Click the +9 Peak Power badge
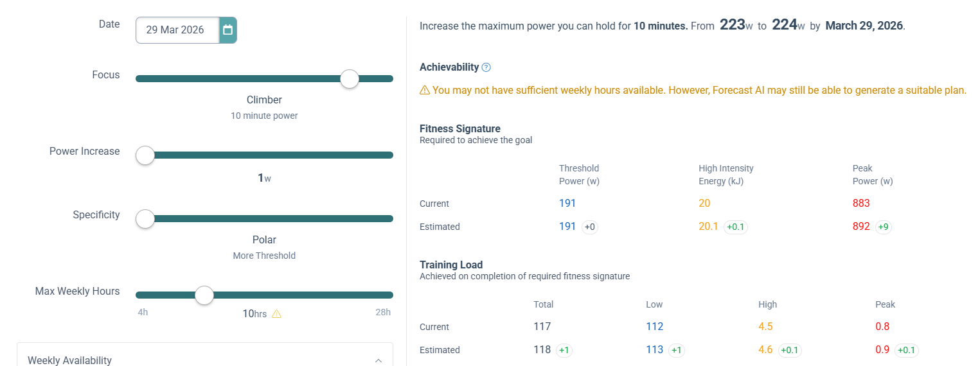980x366 pixels. coord(884,227)
